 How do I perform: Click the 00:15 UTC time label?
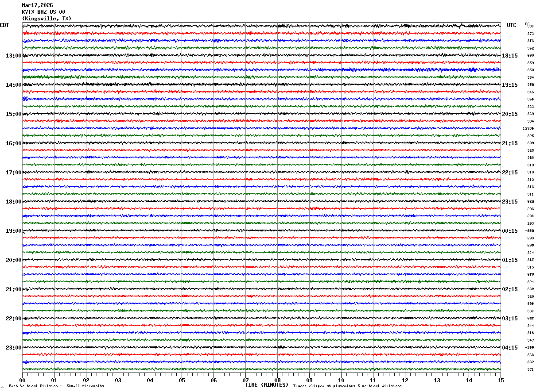coord(510,231)
